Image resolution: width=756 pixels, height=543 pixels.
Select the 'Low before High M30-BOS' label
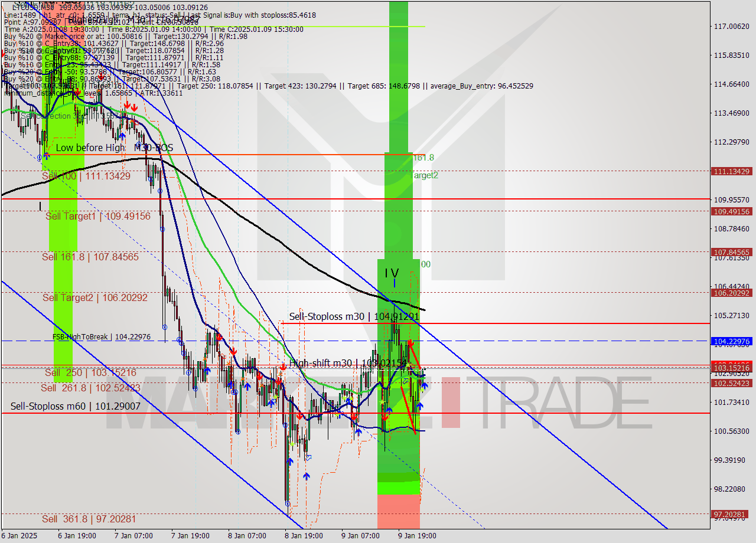click(x=115, y=148)
